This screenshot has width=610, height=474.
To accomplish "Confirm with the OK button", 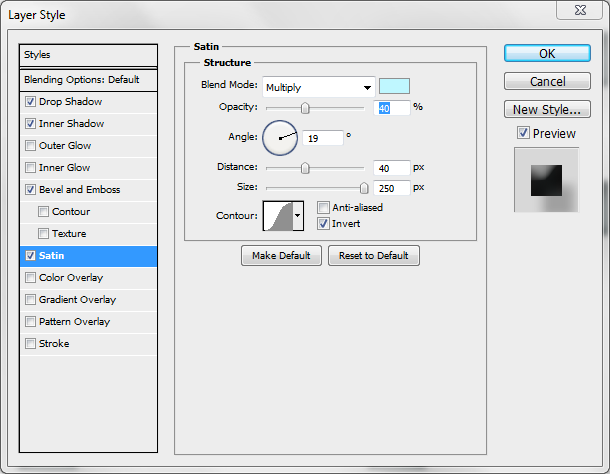I will pyautogui.click(x=547, y=53).
